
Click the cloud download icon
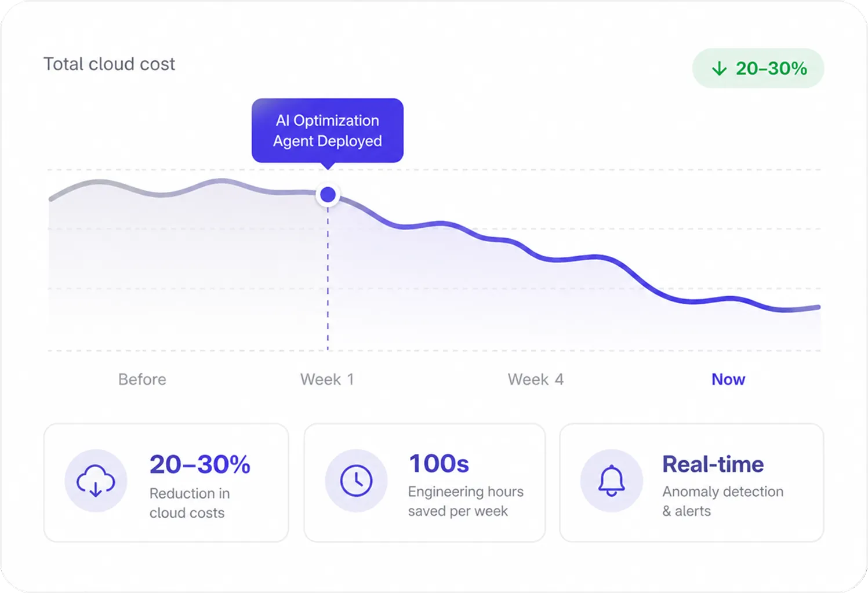point(96,481)
